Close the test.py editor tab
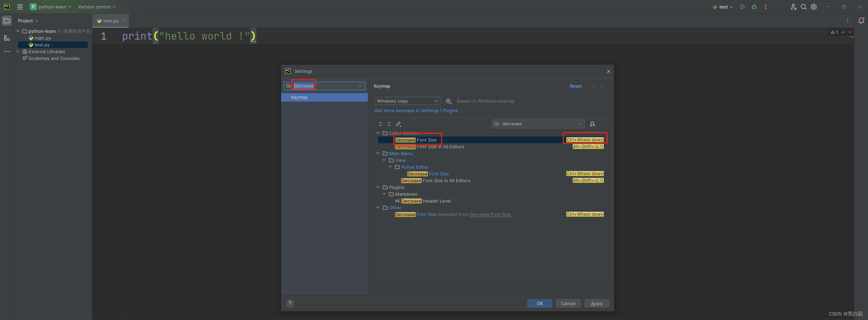Viewport: 868px width, 320px height. (123, 21)
